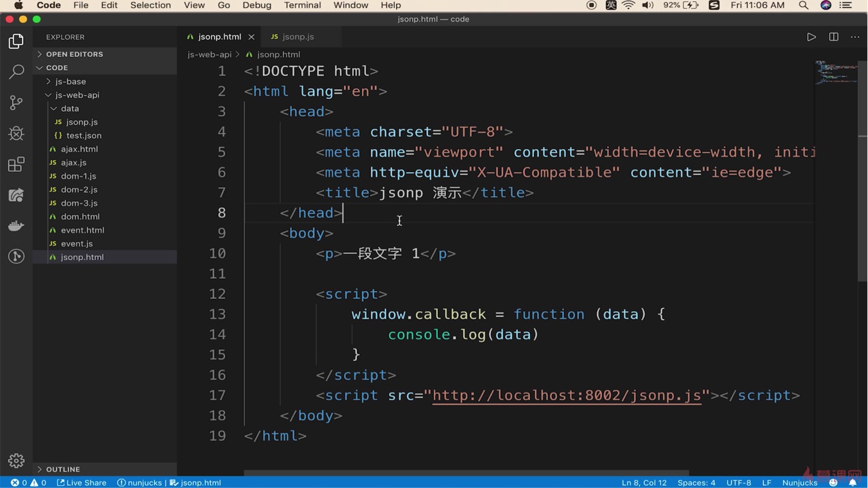
Task: Open the Manage settings gear
Action: tap(16, 460)
